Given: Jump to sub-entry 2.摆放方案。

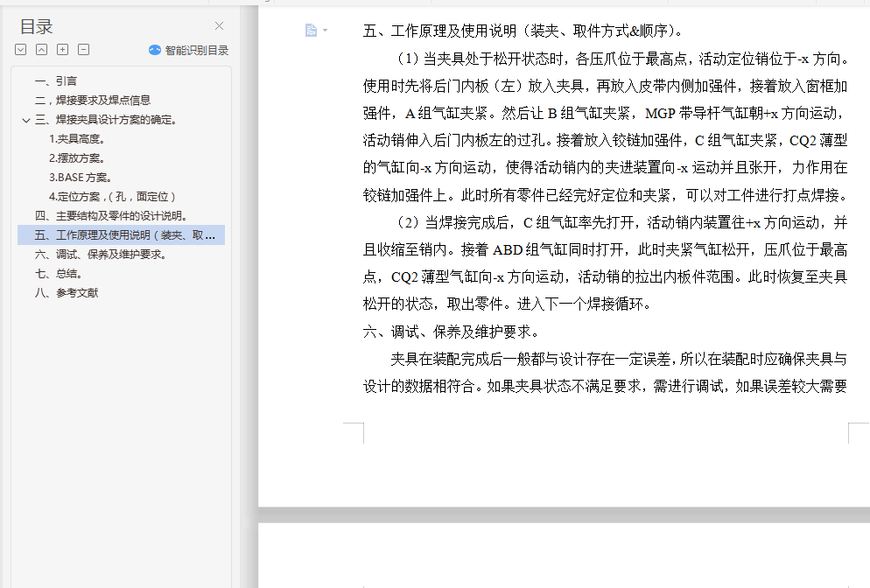Looking at the screenshot, I should click(x=76, y=158).
